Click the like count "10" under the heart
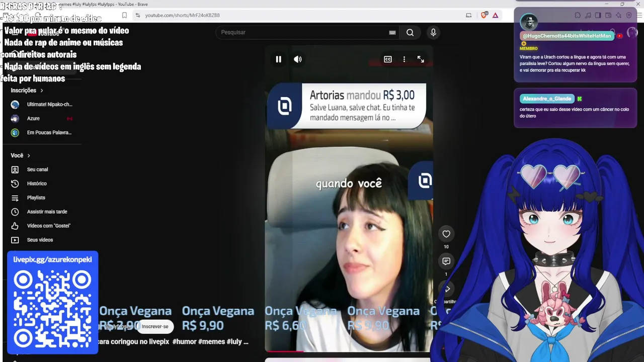The height and width of the screenshot is (362, 644). click(446, 247)
